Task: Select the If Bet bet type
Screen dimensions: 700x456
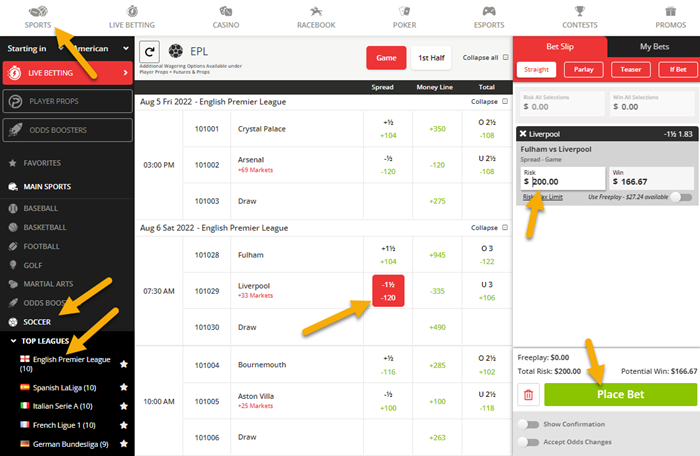Action: (x=678, y=69)
